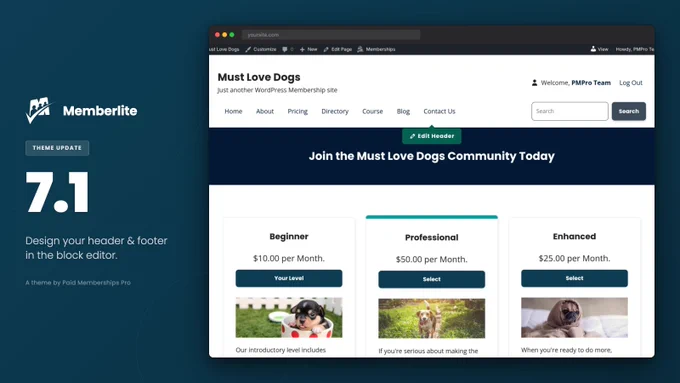Open the Home menu item
Image resolution: width=680 pixels, height=383 pixels.
(x=233, y=111)
